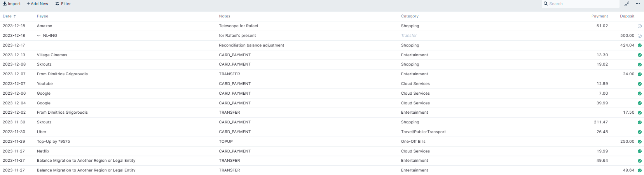Image resolution: width=644 pixels, height=175 pixels.
Task: Click the cleared icon on Top-Up row
Action: point(640,142)
